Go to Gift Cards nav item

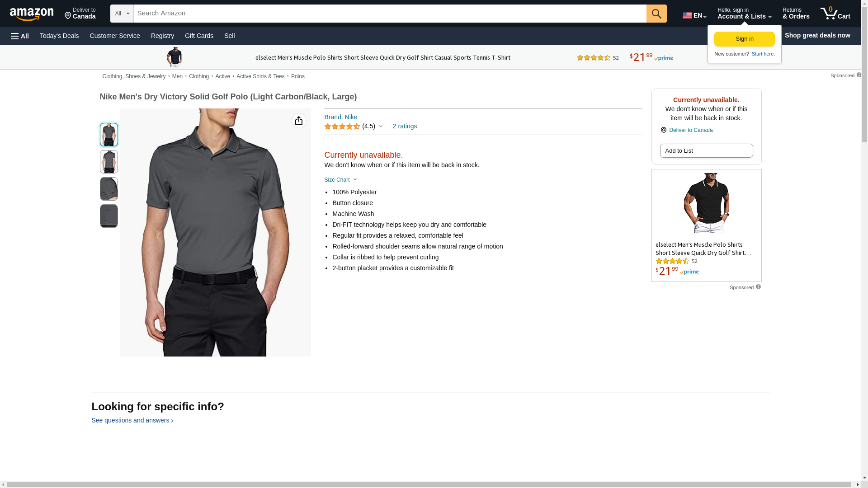[199, 36]
